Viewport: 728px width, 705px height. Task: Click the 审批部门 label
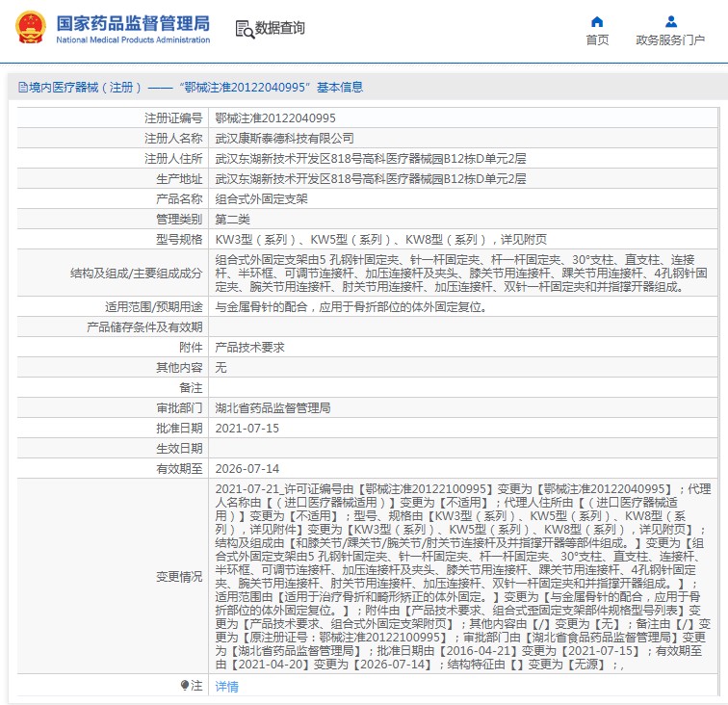coord(179,408)
